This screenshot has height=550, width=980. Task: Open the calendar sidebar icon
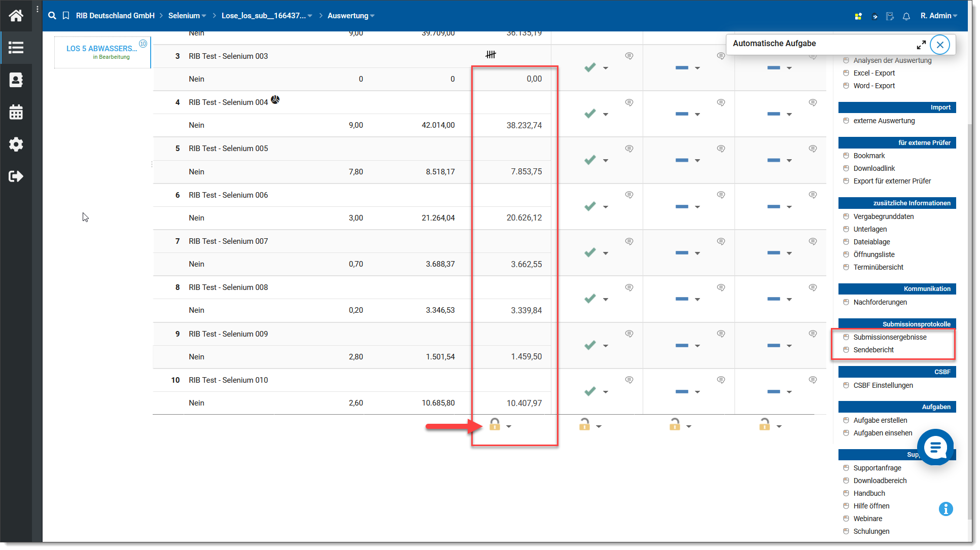pos(16,112)
